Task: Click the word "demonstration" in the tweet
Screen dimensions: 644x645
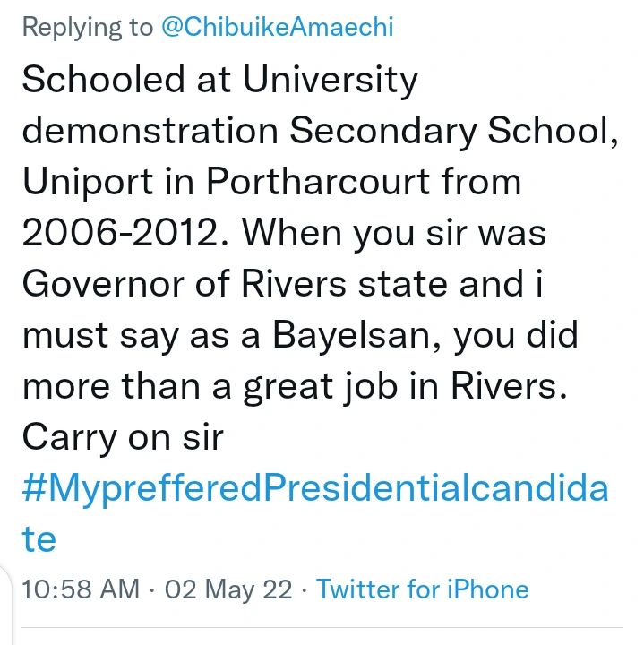Action: [150, 132]
